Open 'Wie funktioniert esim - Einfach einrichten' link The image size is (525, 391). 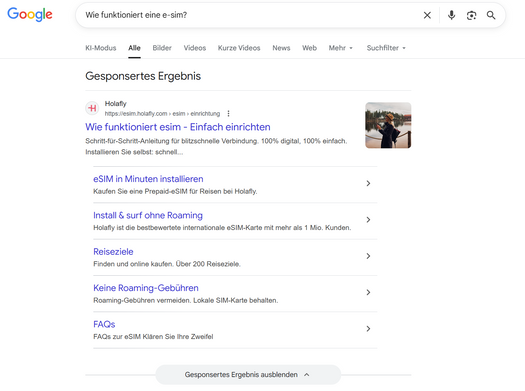point(178,127)
